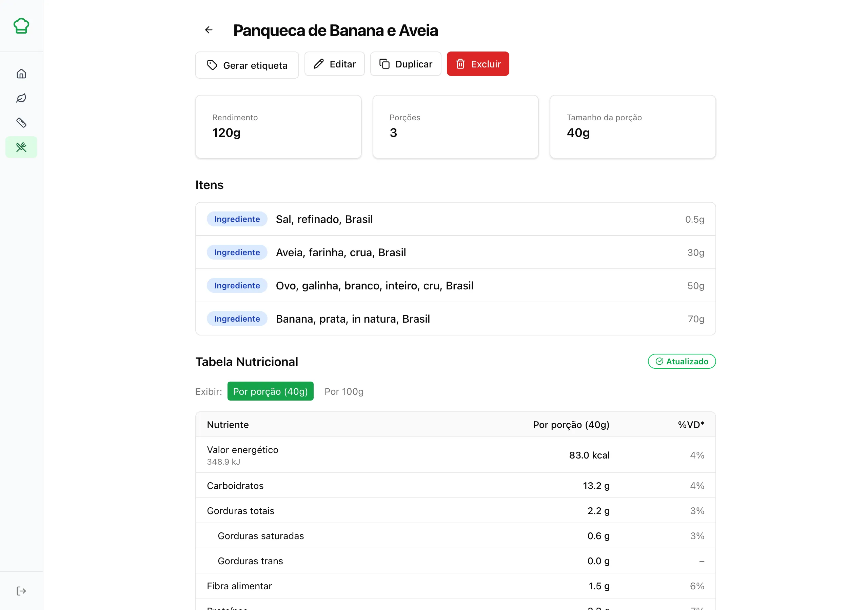Delete recipe with the Excluir button
Viewport: 868px width, 610px height.
[x=477, y=64]
